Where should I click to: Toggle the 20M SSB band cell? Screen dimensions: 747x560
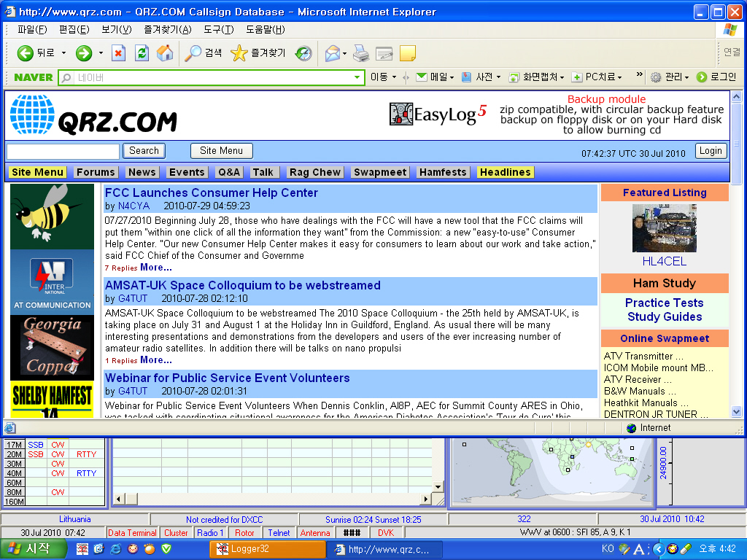point(36,454)
